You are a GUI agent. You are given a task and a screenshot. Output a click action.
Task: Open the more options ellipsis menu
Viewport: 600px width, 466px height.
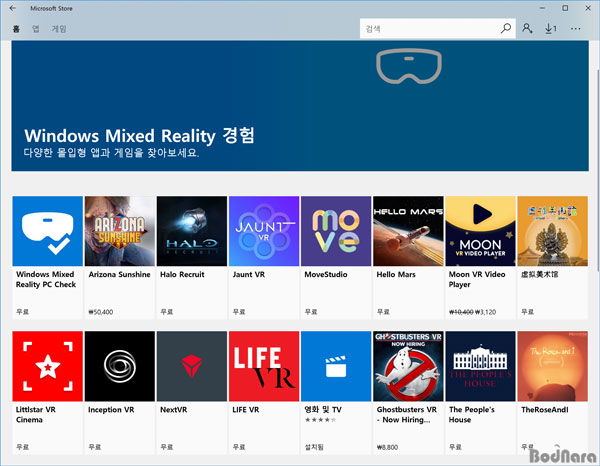(576, 29)
